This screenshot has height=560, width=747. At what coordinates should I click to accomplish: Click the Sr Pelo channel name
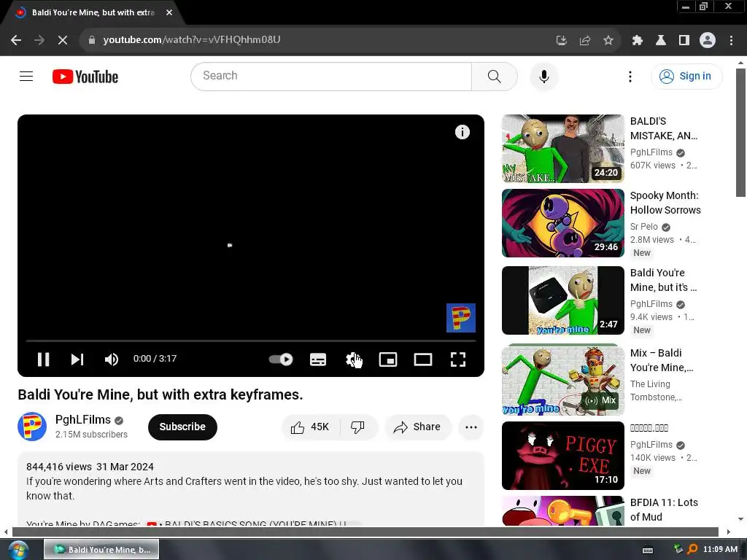click(643, 227)
